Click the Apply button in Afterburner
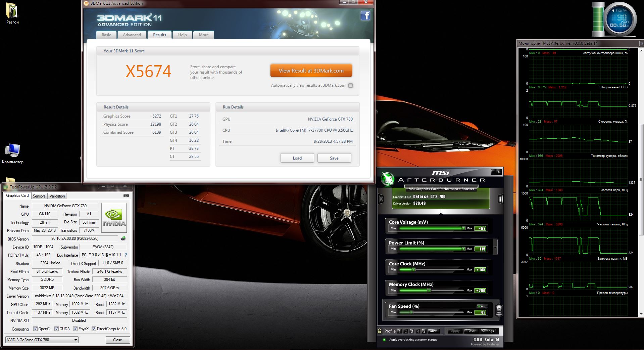Viewport: 644px width, 350px height. (x=455, y=331)
